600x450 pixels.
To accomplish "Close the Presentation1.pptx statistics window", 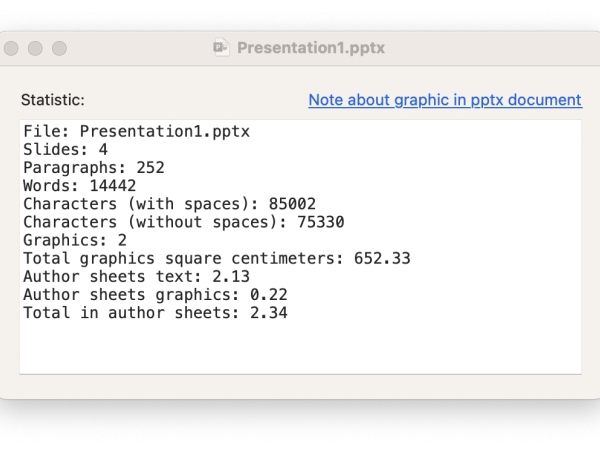I will click(11, 48).
